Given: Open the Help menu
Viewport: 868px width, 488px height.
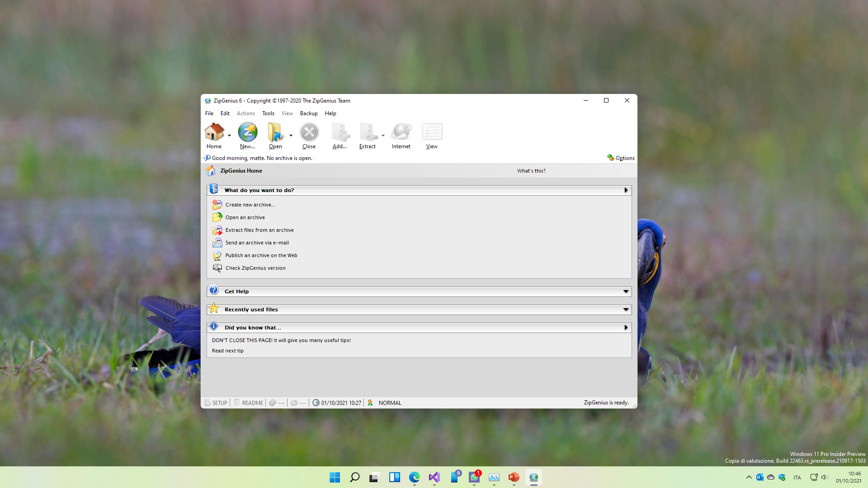Looking at the screenshot, I should [x=330, y=113].
